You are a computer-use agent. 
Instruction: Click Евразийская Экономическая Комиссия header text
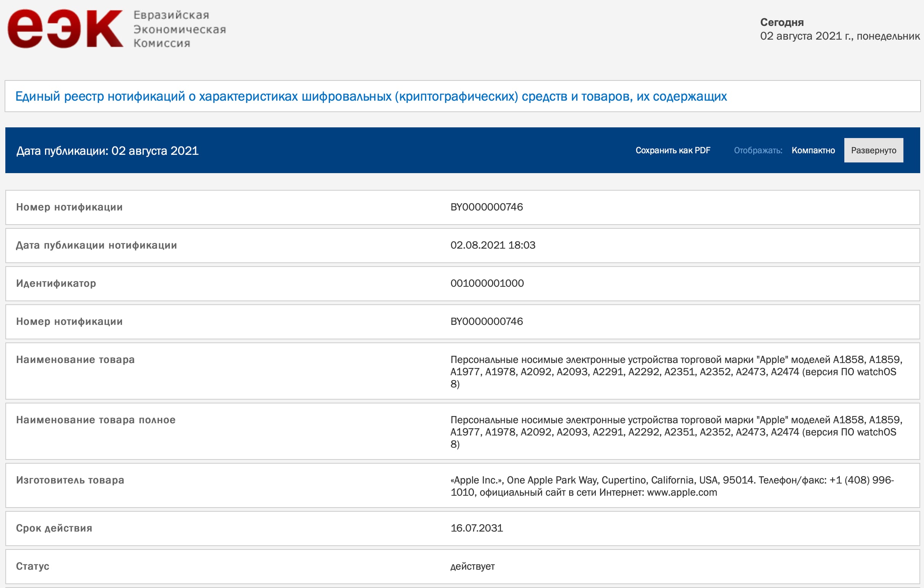(179, 29)
